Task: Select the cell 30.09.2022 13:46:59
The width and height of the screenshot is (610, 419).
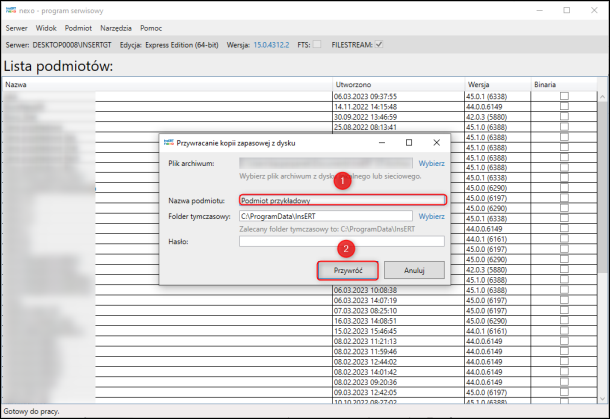Action: 399,117
